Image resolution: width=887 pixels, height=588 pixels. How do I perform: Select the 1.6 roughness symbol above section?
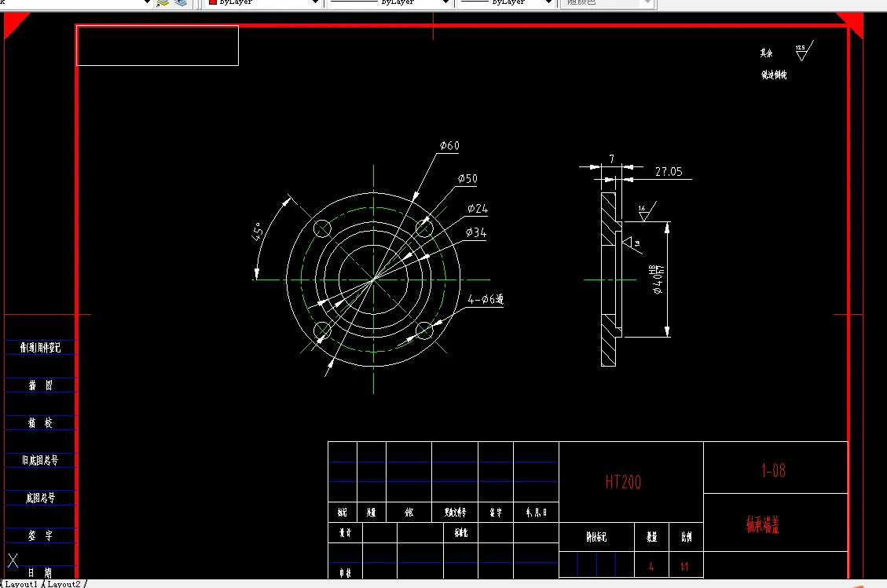647,211
